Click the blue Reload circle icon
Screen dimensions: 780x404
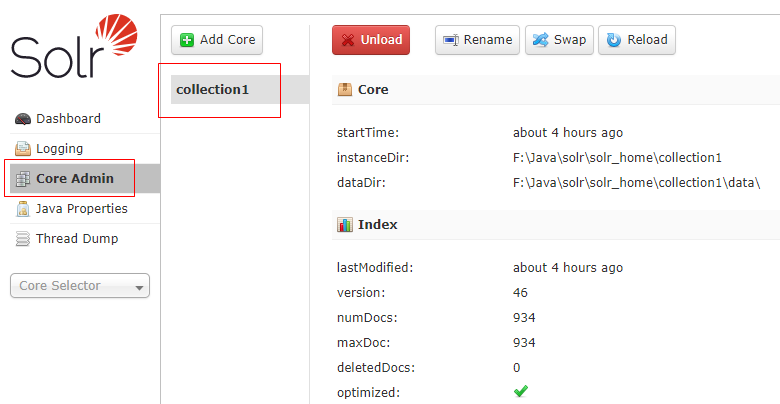point(614,40)
